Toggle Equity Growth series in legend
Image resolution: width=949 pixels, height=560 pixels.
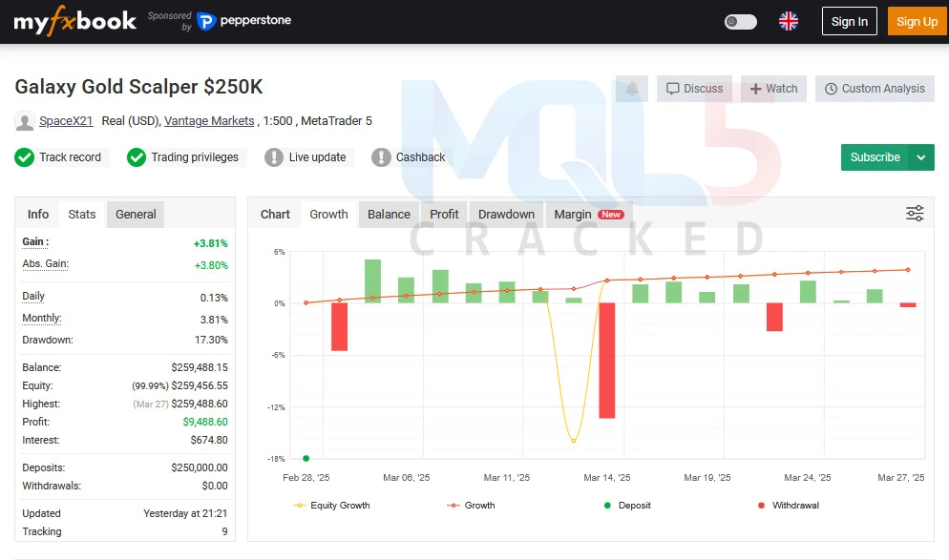331,505
